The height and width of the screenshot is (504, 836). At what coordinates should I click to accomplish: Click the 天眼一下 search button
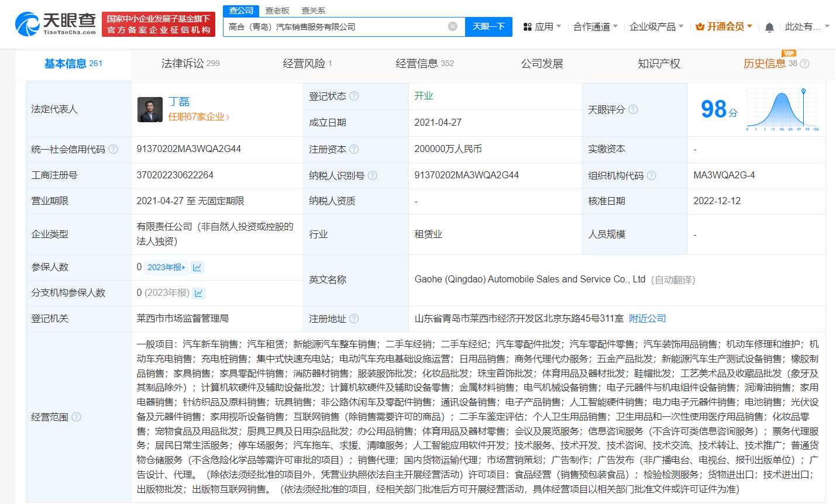pos(488,27)
